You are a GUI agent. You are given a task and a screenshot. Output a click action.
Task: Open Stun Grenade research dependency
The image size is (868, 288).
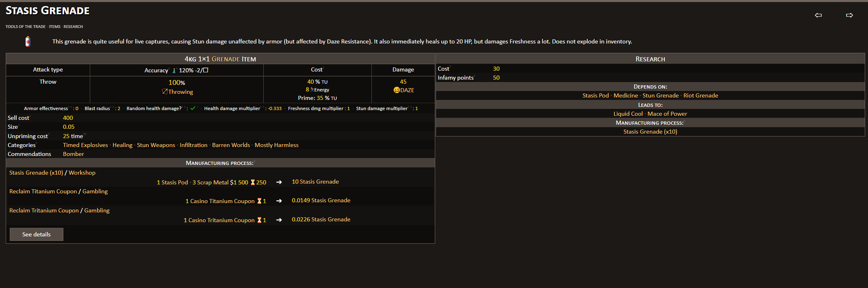[661, 95]
